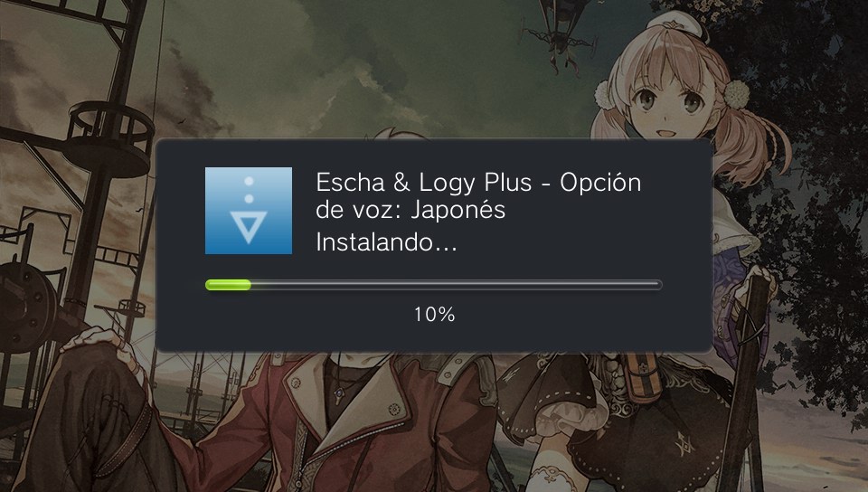Click the 10% progress label
Screen dimensions: 868x492
point(435,315)
